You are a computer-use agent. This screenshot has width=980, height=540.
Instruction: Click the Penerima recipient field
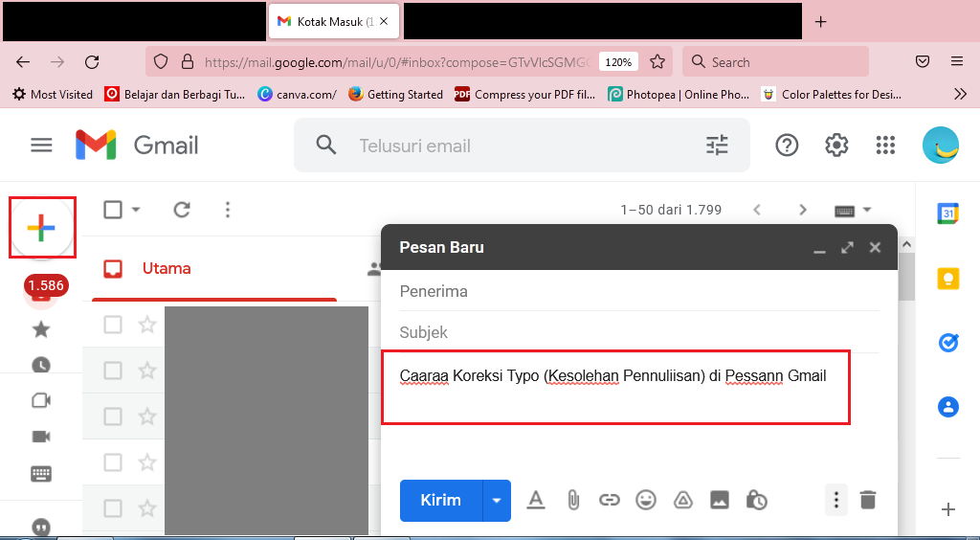coord(638,291)
